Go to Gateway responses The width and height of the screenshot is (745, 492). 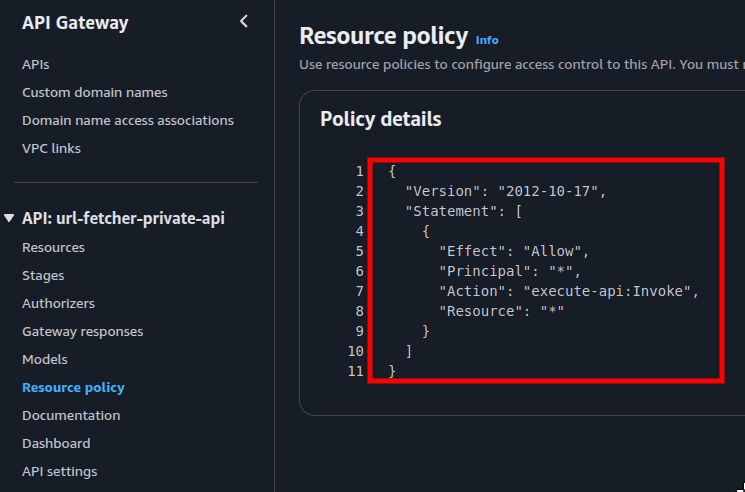coord(83,331)
